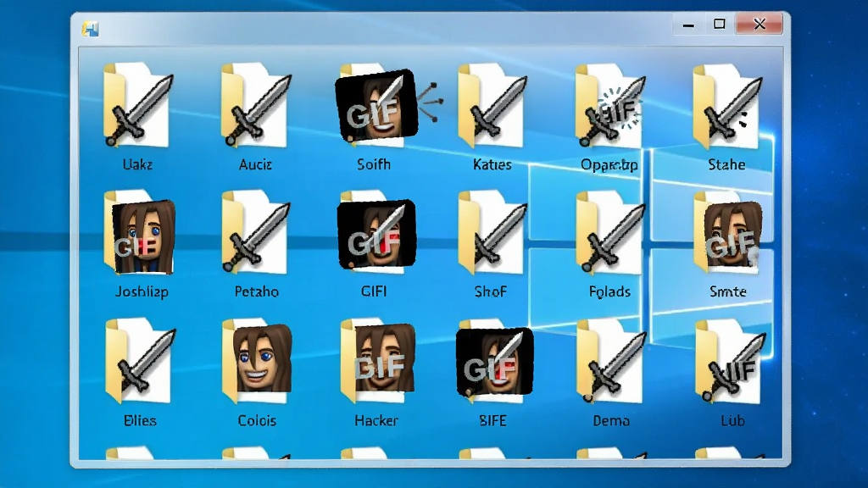Close the folder window

[759, 25]
